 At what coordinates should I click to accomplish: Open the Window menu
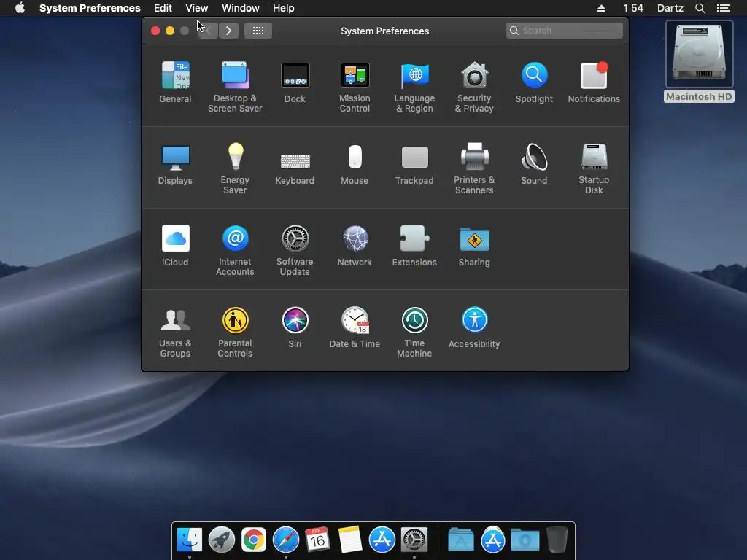[x=241, y=8]
